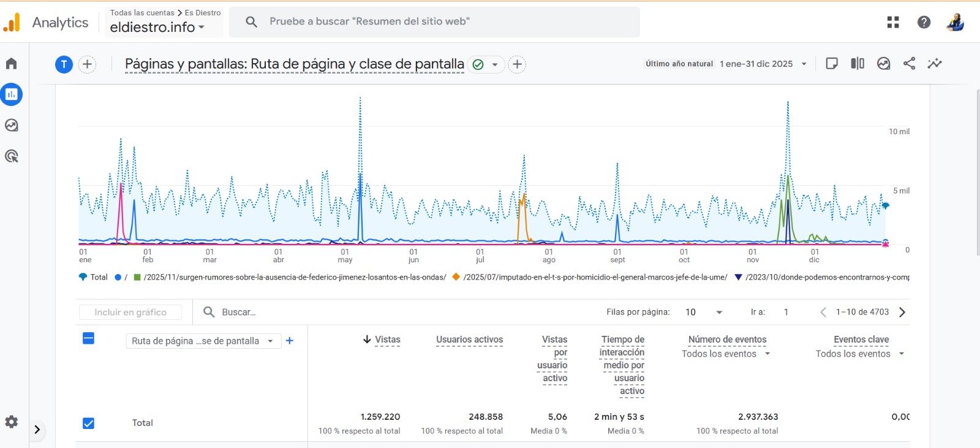The width and height of the screenshot is (980, 448).
Task: Open the Advertising icon in the sidebar
Action: click(12, 156)
